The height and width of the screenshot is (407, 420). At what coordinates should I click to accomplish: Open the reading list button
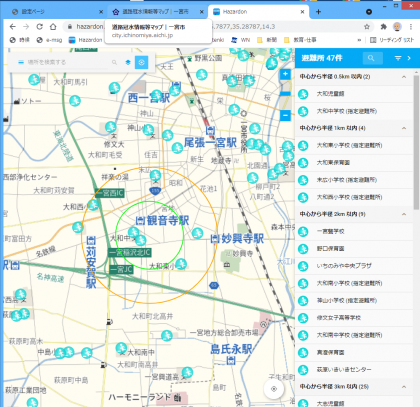pos(392,40)
